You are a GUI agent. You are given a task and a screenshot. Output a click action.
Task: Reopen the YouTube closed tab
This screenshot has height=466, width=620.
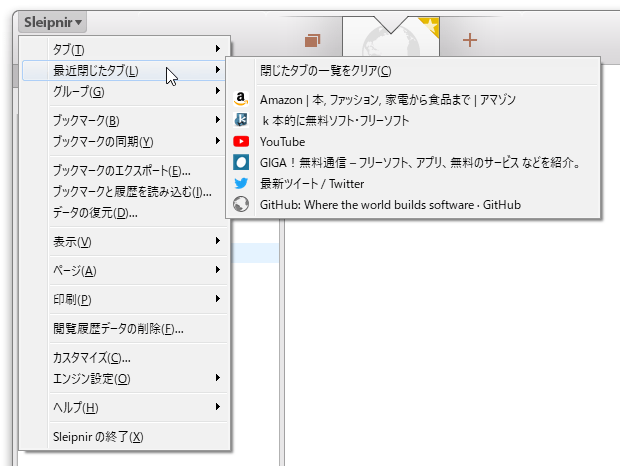(x=413, y=141)
